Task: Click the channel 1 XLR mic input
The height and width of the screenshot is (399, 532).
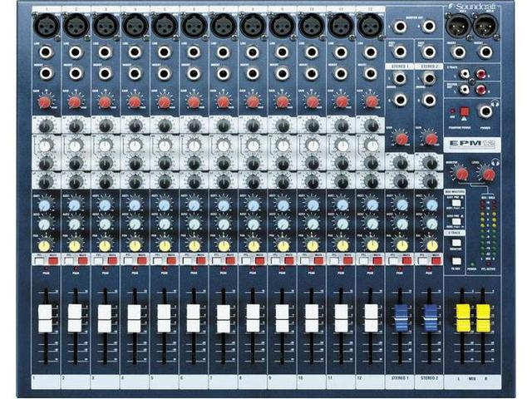Action: pyautogui.click(x=46, y=27)
